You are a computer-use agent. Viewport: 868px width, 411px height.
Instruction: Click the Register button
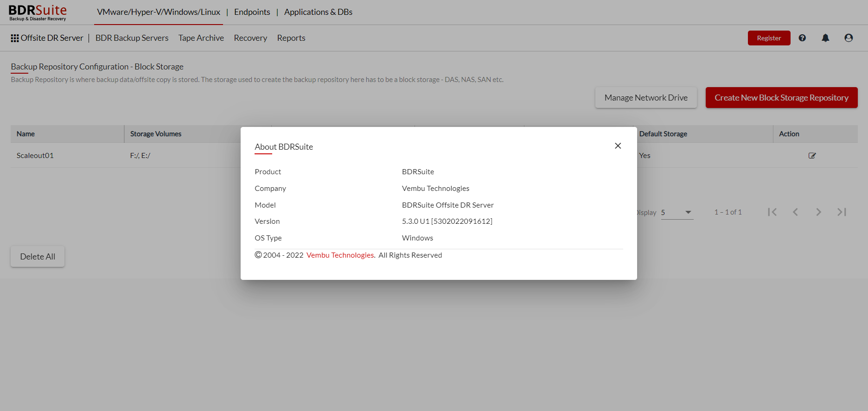769,38
